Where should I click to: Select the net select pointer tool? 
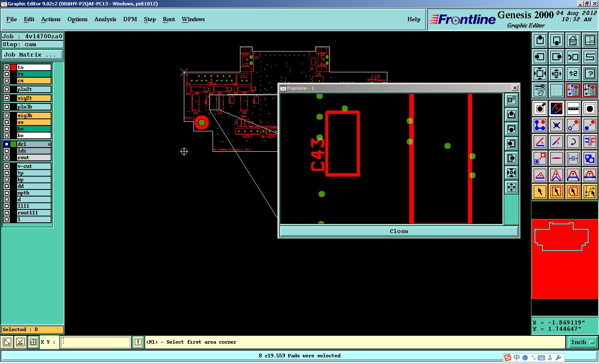coord(590,192)
